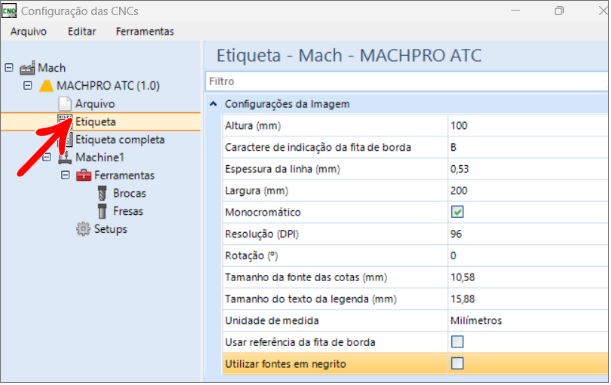This screenshot has width=611, height=385.
Task: Enable Utilizar fontes em negrito checkbox
Action: coord(457,364)
